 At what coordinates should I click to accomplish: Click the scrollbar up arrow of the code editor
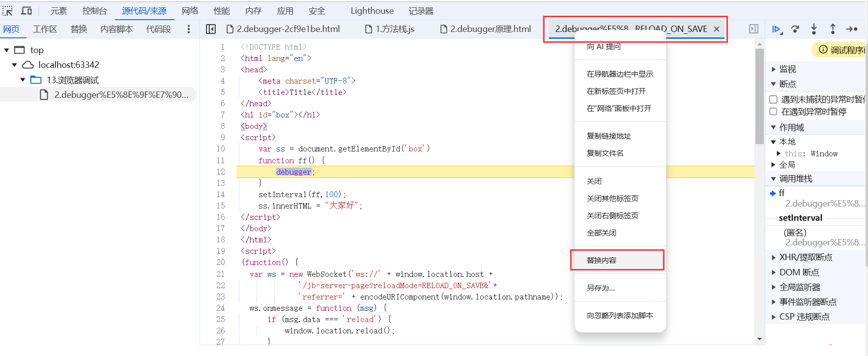760,44
